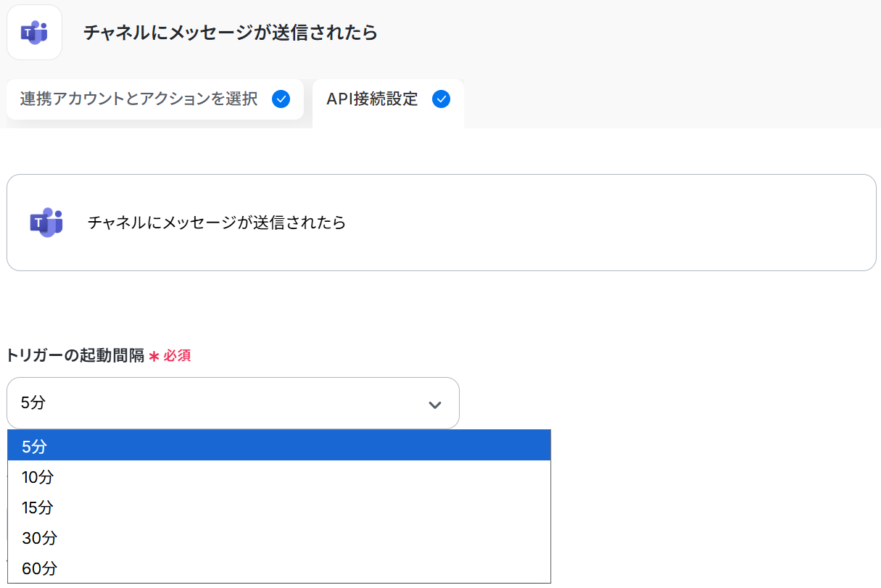Click the blank right side of the trigger card
The width and height of the screenshot is (881, 588).
[x=653, y=223]
